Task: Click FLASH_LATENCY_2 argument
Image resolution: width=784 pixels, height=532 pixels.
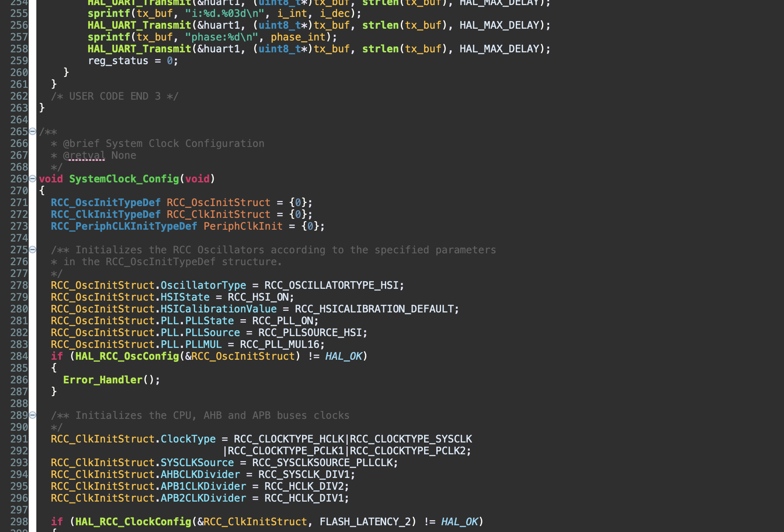Action: 365,522
